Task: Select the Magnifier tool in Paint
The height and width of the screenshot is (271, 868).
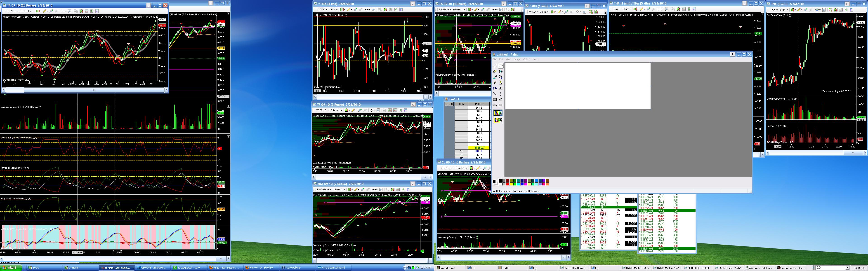Action: (501, 77)
